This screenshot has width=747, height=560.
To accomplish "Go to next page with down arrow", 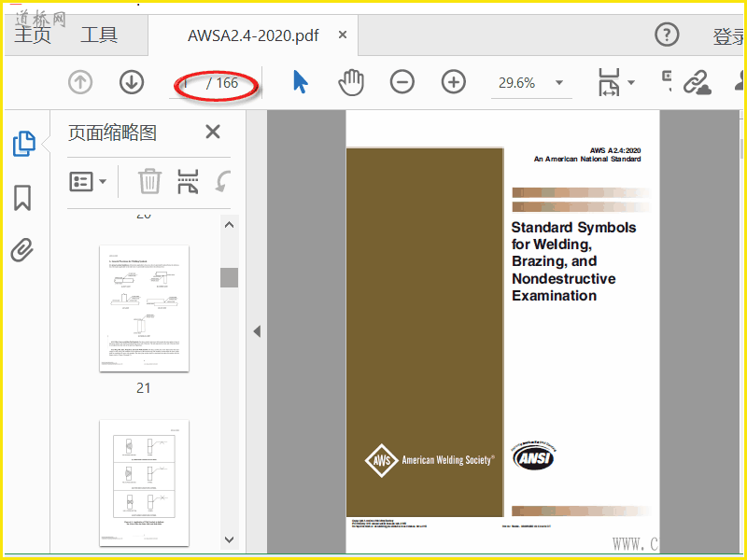I will [x=132, y=82].
